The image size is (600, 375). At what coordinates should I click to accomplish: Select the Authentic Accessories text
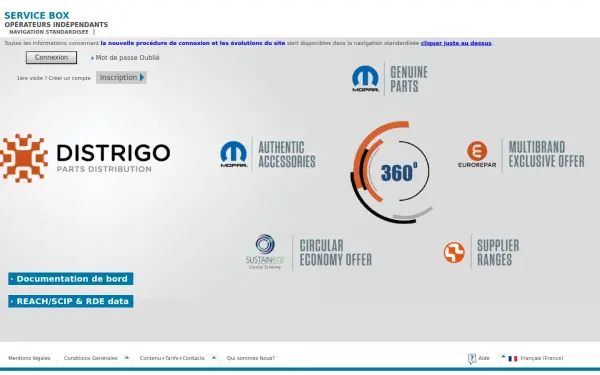click(x=287, y=154)
